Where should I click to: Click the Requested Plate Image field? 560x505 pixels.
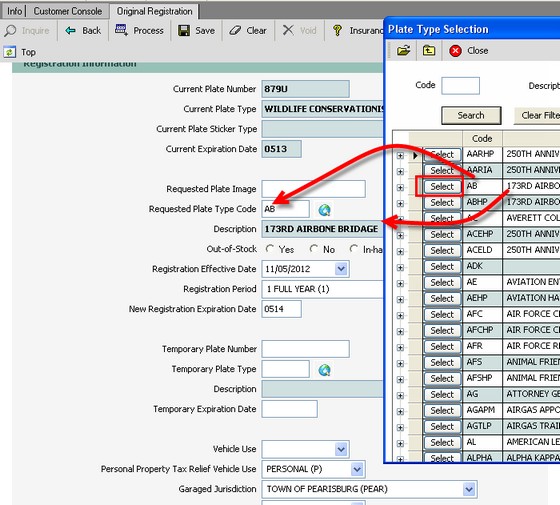[314, 189]
